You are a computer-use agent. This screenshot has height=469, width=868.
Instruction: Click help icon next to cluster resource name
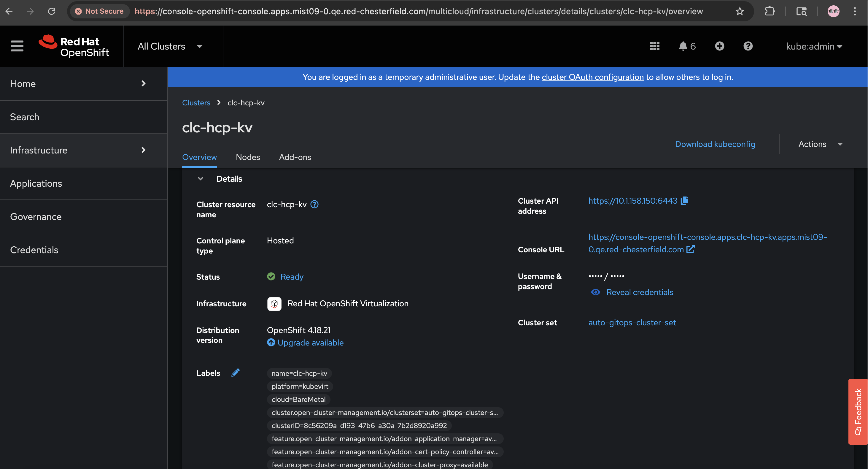pyautogui.click(x=314, y=204)
